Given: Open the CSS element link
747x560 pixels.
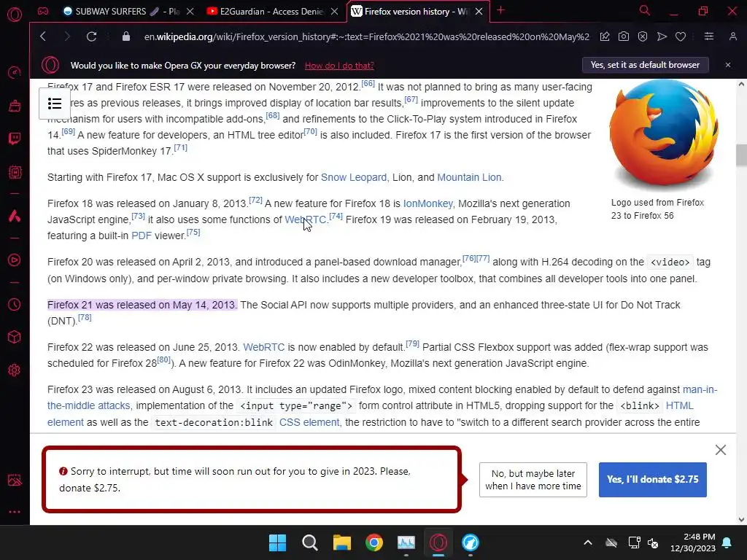Looking at the screenshot, I should click(309, 422).
